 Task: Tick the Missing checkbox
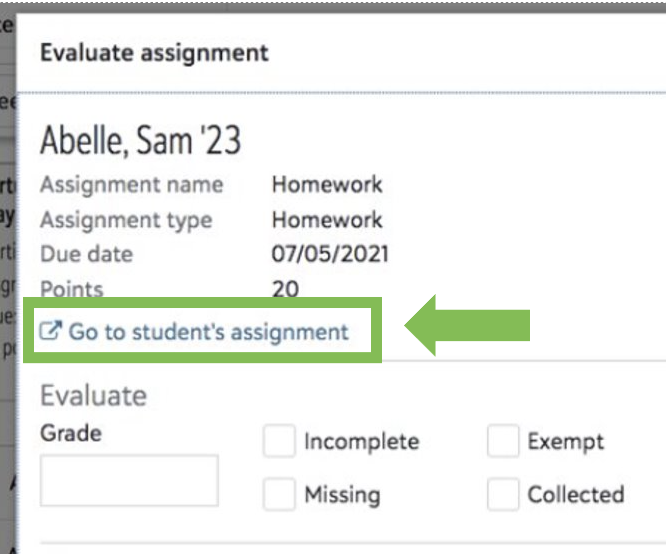279,493
